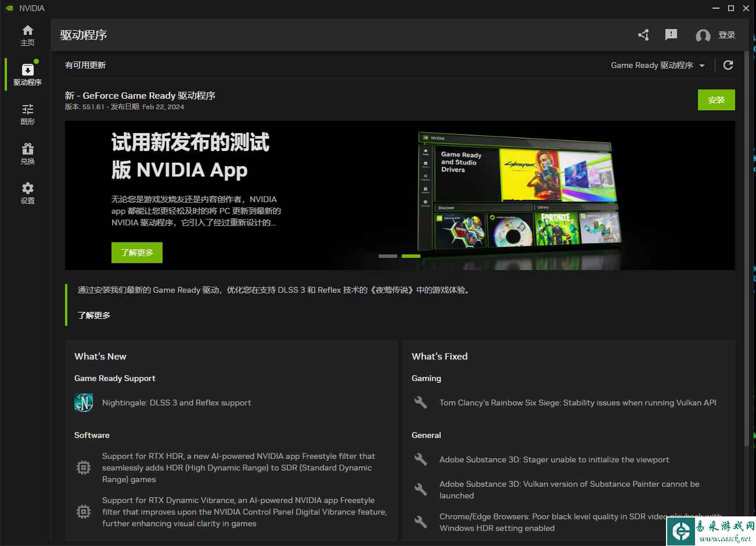Click the 版本: 551.61 version text

(85, 107)
